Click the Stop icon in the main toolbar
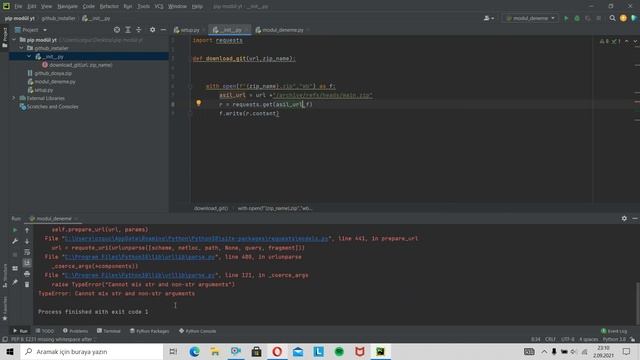Viewport: 640px width, 360px height. click(598, 18)
